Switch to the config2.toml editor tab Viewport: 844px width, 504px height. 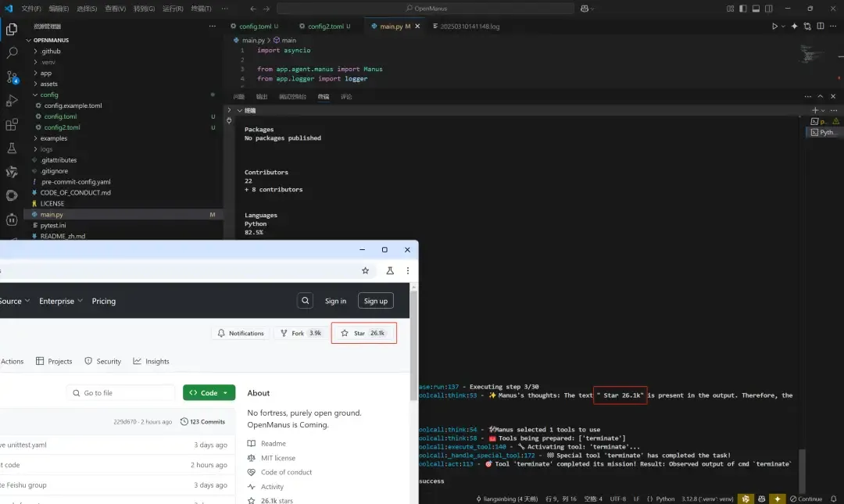(325, 27)
